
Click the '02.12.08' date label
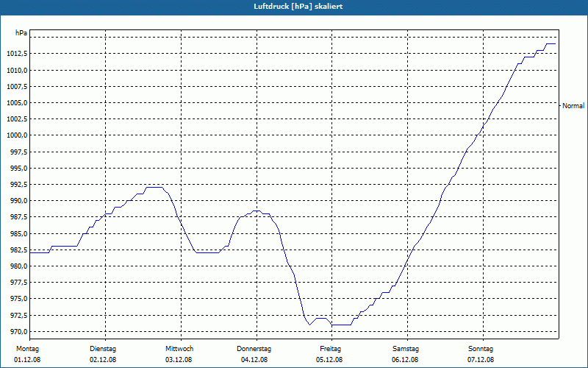point(103,360)
